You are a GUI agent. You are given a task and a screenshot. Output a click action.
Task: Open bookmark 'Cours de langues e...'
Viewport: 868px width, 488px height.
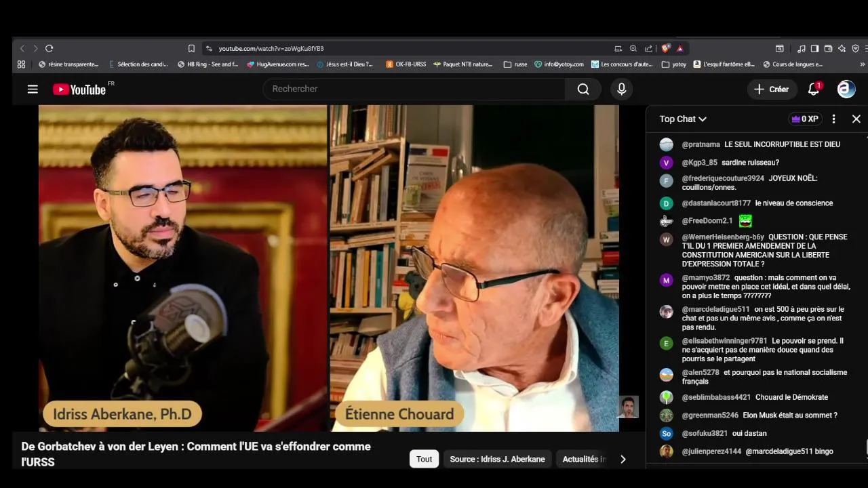point(793,64)
